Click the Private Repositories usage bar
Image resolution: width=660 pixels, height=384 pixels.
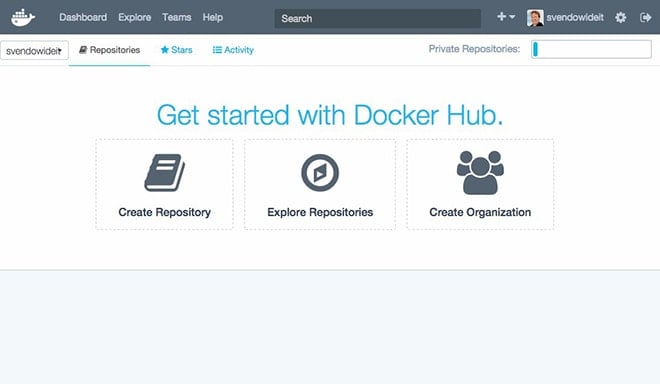click(591, 49)
